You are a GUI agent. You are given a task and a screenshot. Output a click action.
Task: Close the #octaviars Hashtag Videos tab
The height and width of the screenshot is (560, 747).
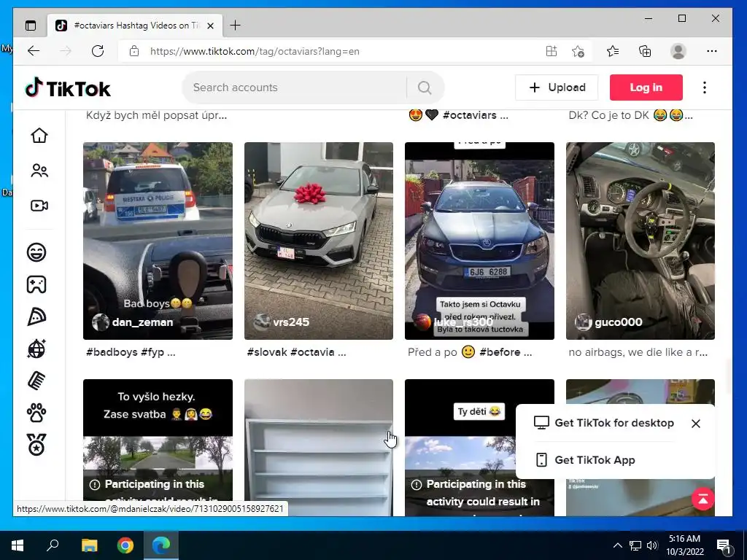click(210, 26)
